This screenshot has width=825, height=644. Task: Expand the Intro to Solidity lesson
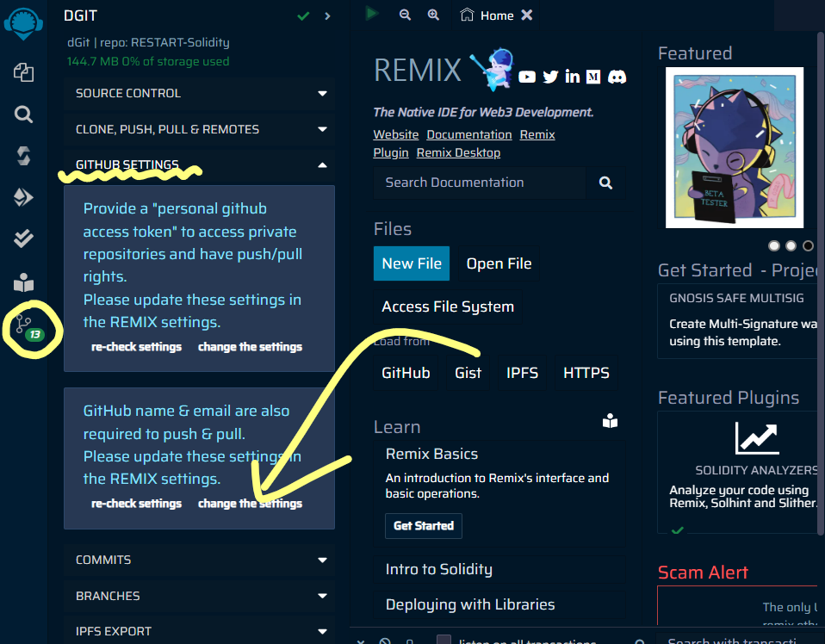point(499,569)
